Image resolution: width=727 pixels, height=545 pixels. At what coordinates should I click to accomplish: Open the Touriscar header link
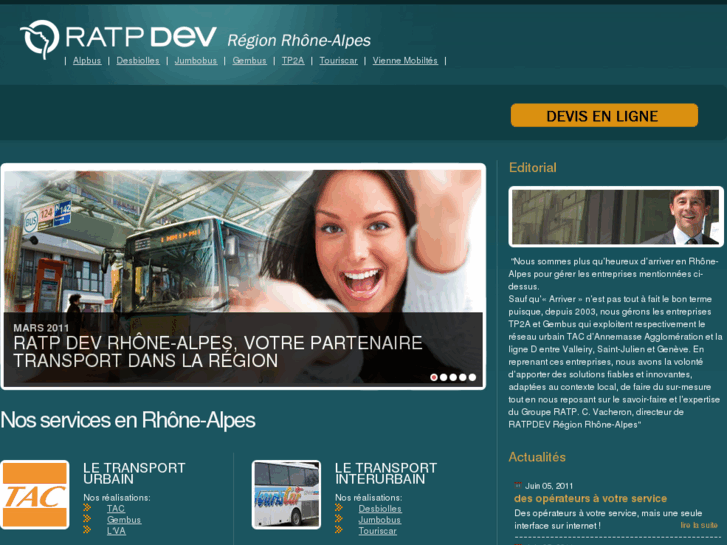[338, 61]
